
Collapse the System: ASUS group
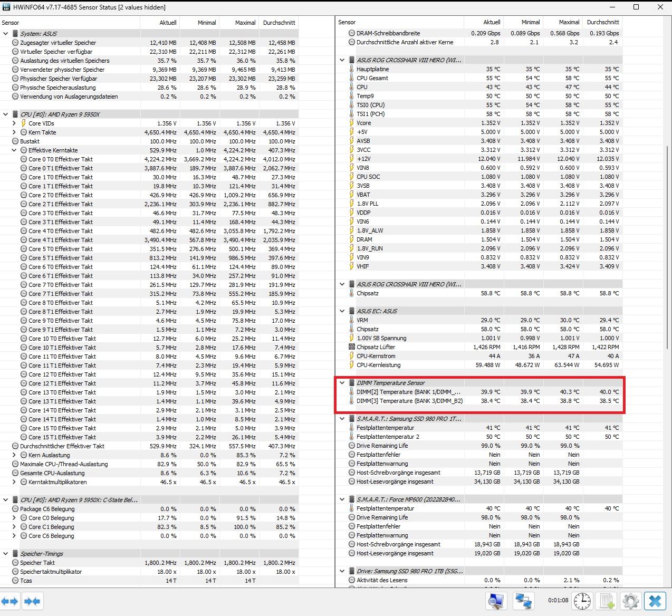click(x=6, y=34)
